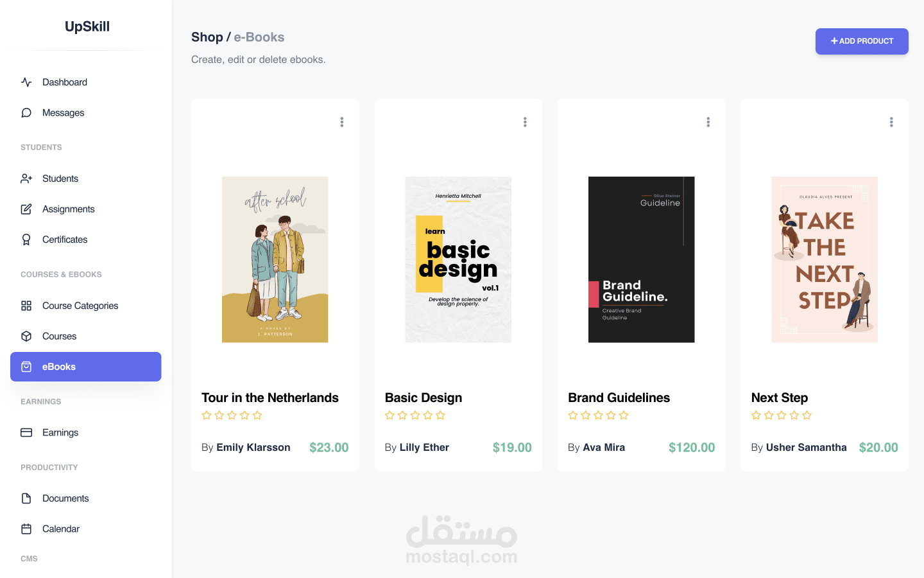Click the Add Product button

862,41
